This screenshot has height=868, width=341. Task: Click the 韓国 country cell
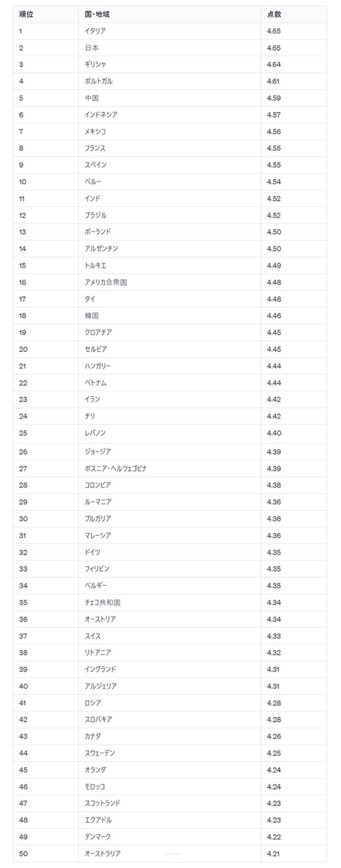point(92,316)
